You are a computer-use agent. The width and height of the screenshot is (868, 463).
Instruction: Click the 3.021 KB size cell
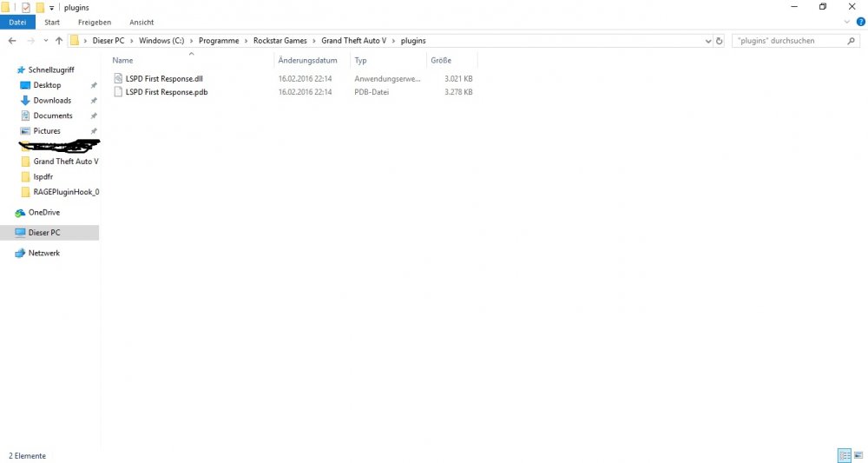point(458,79)
